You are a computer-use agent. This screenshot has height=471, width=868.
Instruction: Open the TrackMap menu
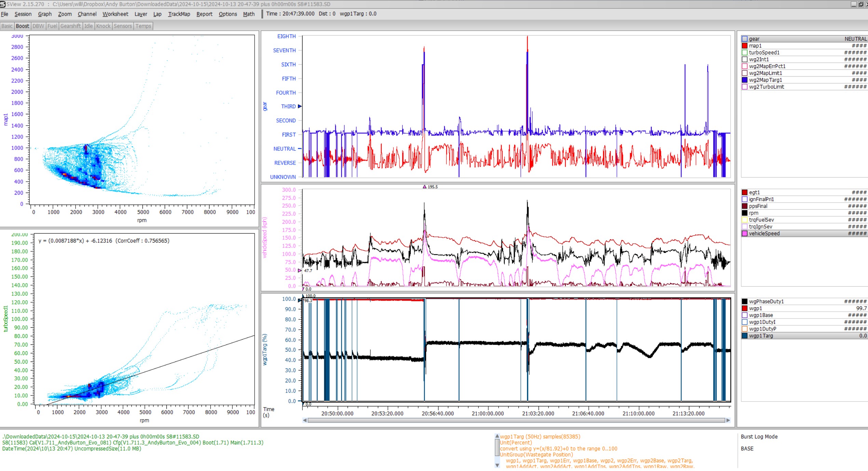(x=179, y=14)
